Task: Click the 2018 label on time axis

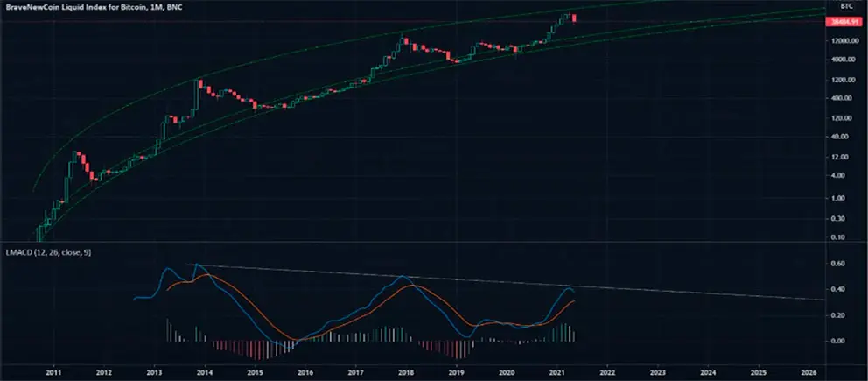Action: (x=406, y=372)
